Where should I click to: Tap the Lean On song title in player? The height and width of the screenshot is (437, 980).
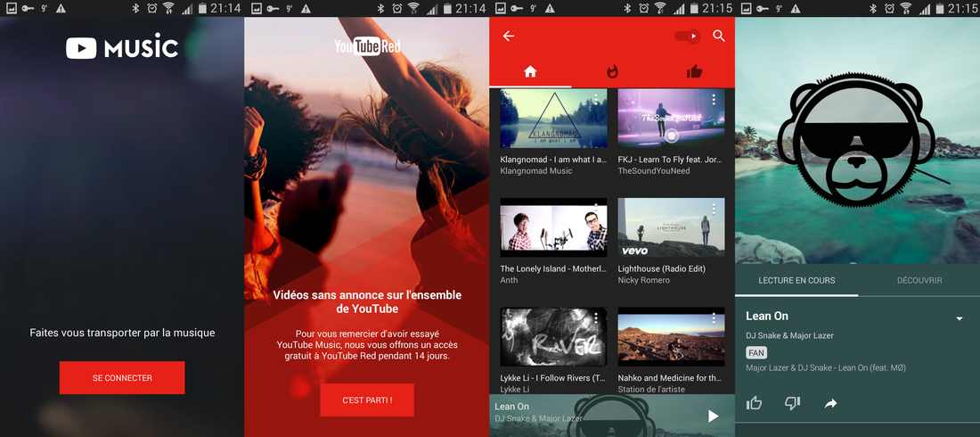tap(767, 317)
